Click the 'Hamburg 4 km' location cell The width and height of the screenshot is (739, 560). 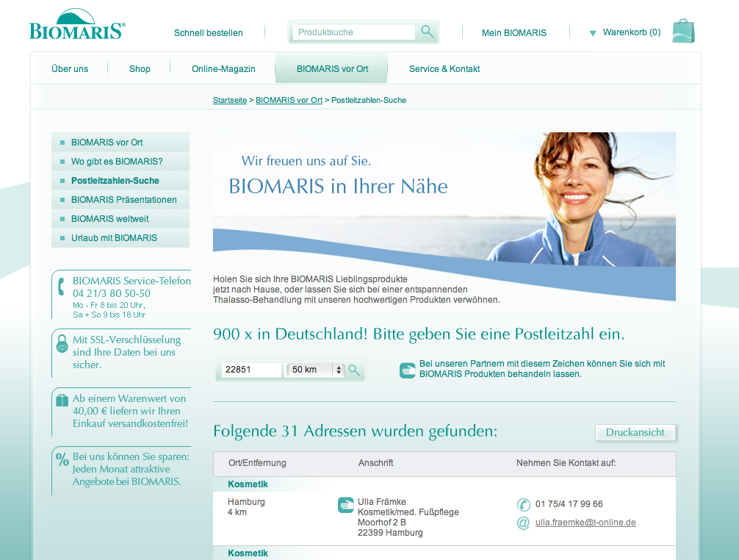click(246, 507)
